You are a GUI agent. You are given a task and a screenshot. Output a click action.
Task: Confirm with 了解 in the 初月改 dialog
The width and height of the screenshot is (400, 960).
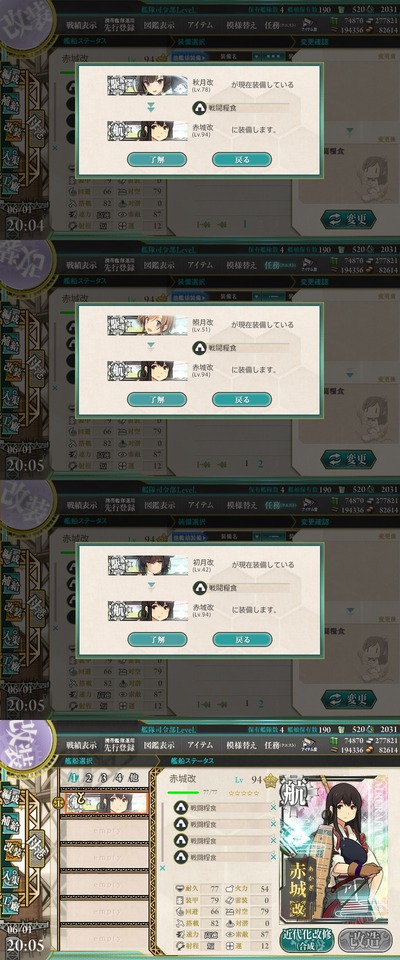click(x=157, y=639)
